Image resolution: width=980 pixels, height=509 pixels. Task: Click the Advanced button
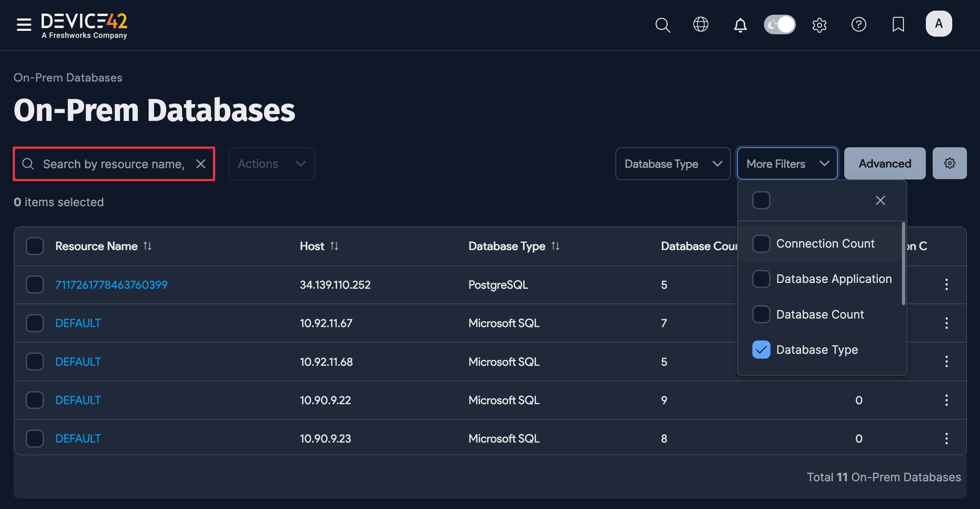pos(885,163)
